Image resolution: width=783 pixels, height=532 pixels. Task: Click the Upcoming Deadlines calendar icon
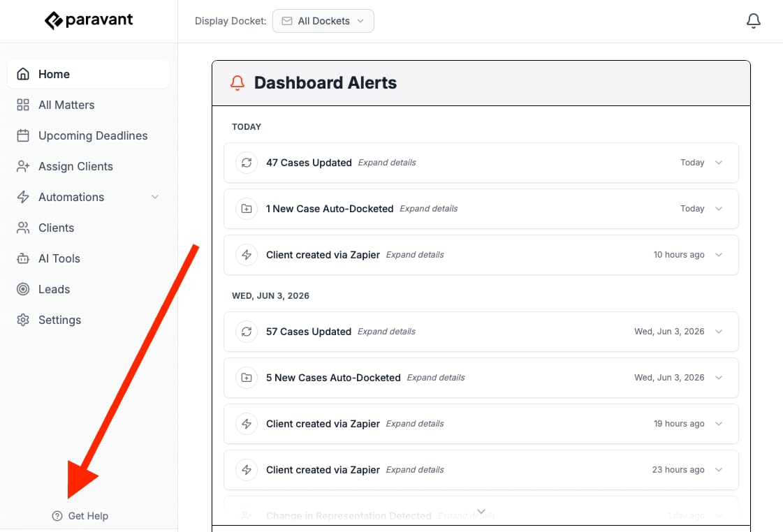coord(23,135)
